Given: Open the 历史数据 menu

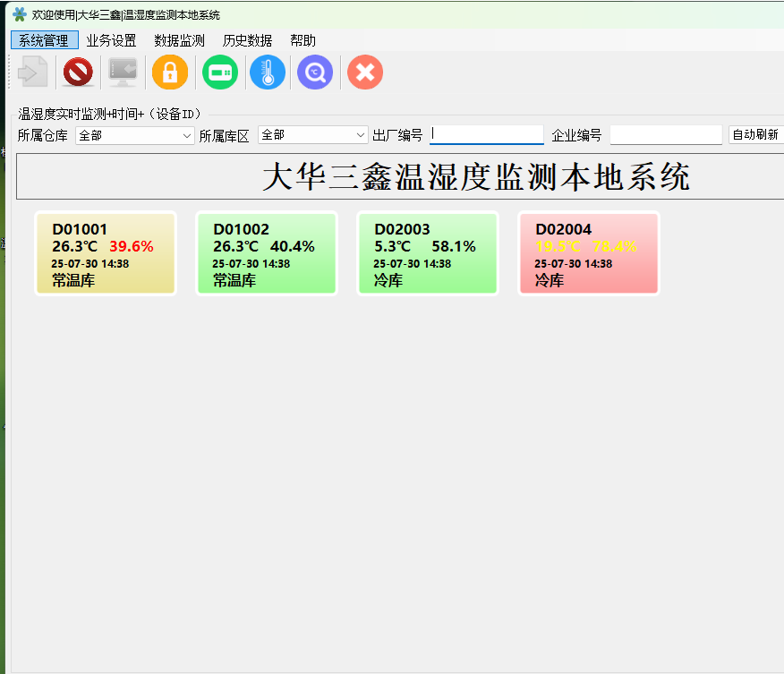Looking at the screenshot, I should (247, 40).
